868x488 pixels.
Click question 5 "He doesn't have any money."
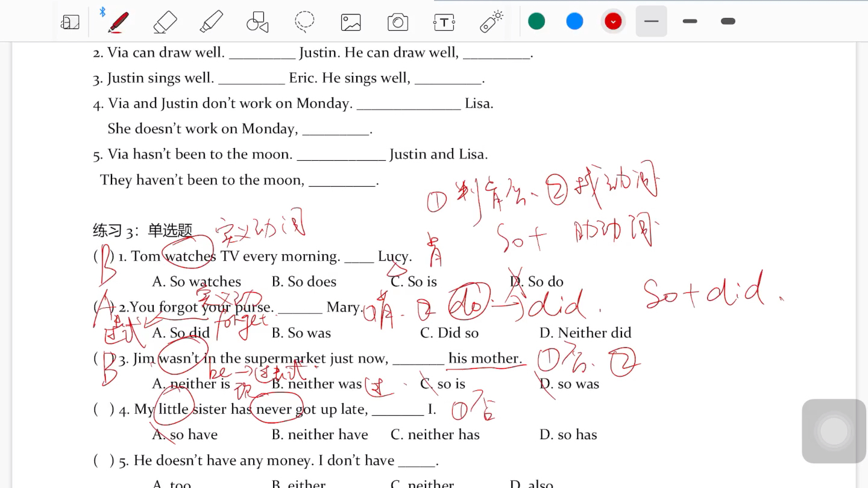[x=224, y=461]
